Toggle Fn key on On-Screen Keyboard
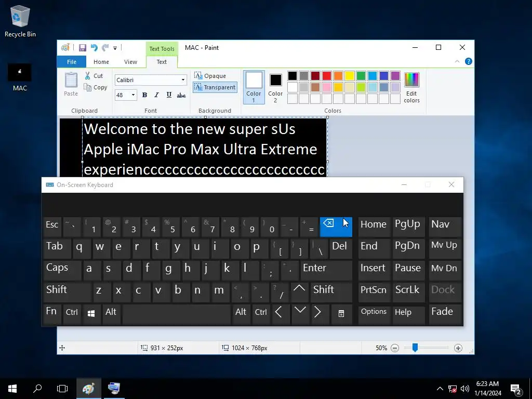The height and width of the screenshot is (399, 532). [52, 314]
